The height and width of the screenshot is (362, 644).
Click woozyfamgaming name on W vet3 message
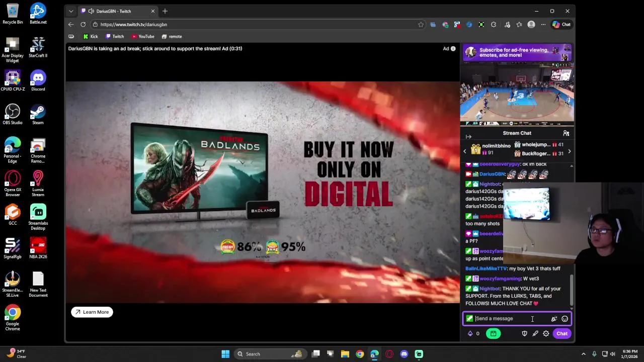point(500,279)
